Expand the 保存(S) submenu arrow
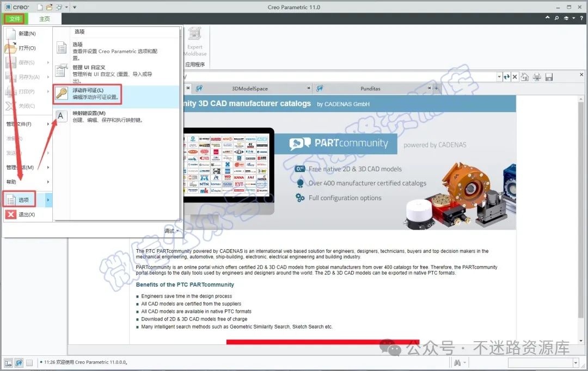The image size is (588, 371). pyautogui.click(x=48, y=63)
